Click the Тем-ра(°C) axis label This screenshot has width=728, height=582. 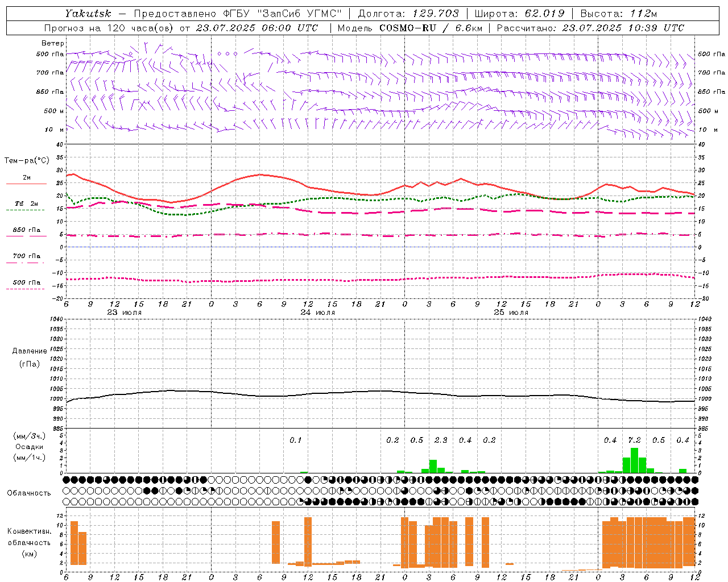pyautogui.click(x=27, y=161)
